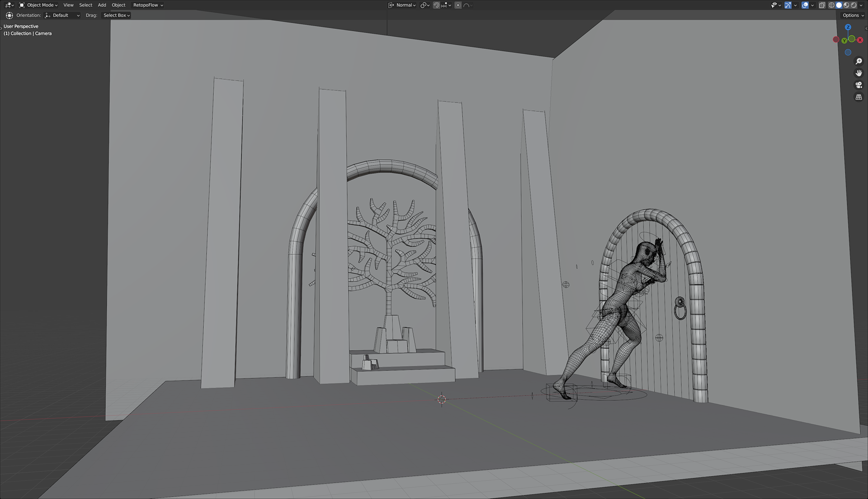This screenshot has height=499, width=868.
Task: Toggle X-ray view
Action: [x=822, y=5]
